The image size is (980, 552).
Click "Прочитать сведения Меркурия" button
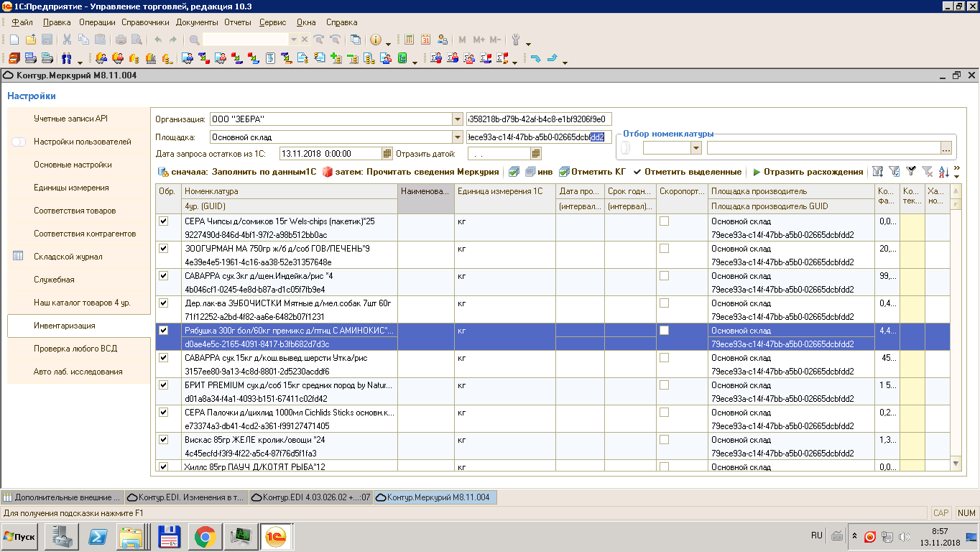[410, 172]
